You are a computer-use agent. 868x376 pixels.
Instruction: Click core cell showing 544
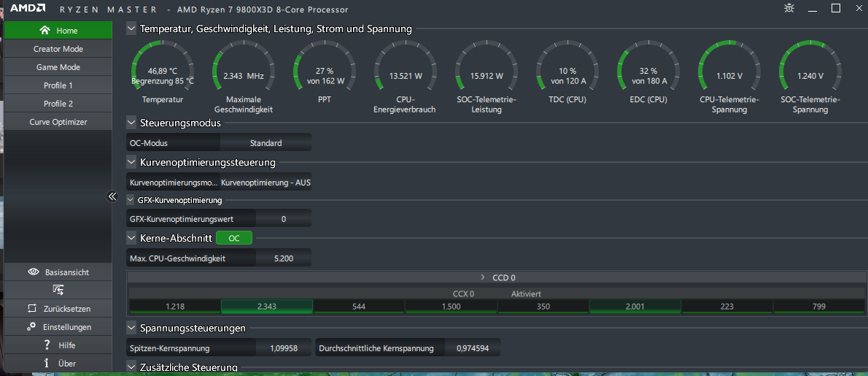pyautogui.click(x=359, y=306)
